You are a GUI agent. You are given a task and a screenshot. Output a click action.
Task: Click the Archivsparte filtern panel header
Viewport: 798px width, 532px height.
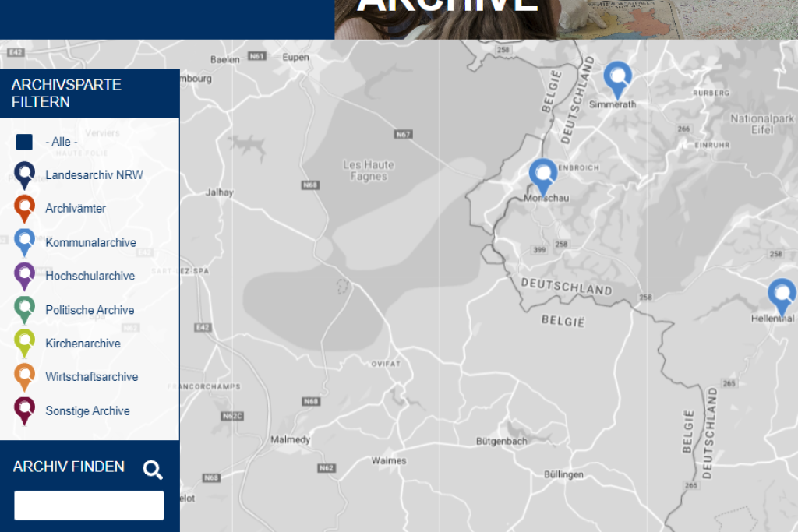click(x=90, y=93)
